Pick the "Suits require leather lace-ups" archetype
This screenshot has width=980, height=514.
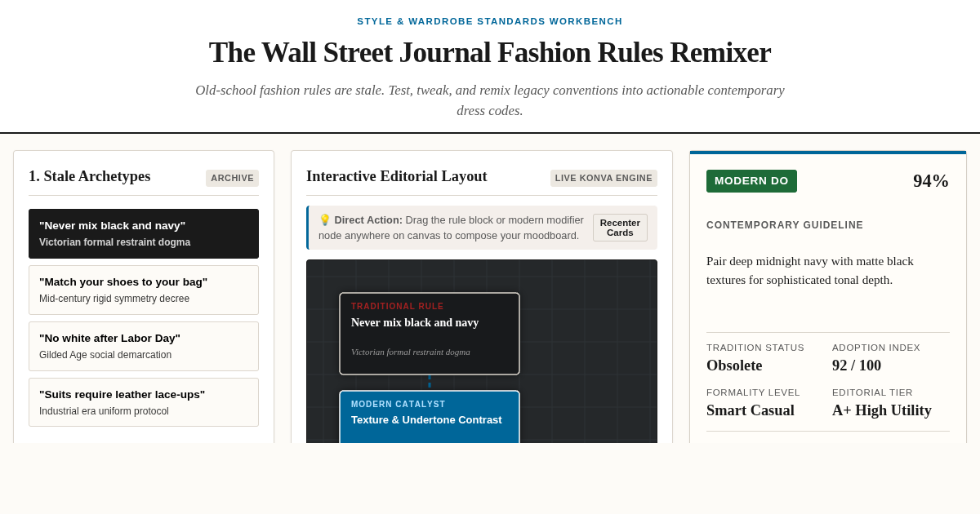(x=144, y=402)
